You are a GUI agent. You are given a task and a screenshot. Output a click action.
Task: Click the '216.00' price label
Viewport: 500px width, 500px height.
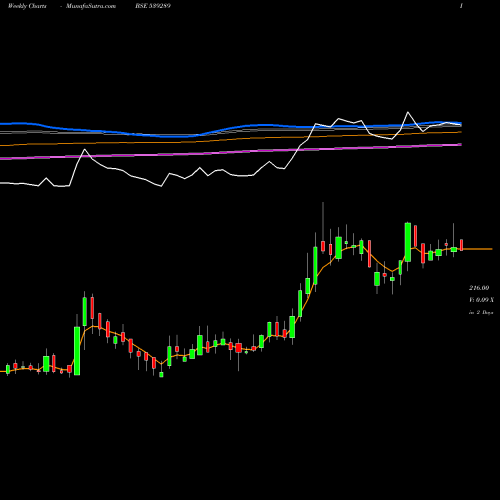479,288
